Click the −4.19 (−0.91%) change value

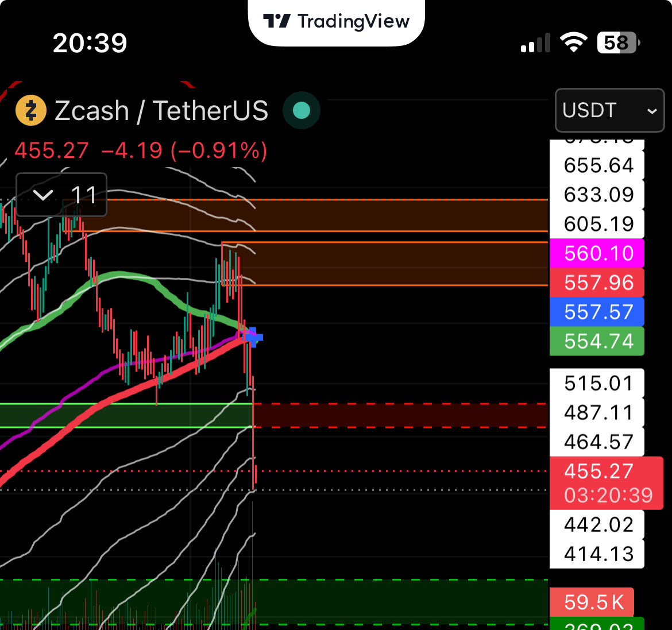(184, 150)
